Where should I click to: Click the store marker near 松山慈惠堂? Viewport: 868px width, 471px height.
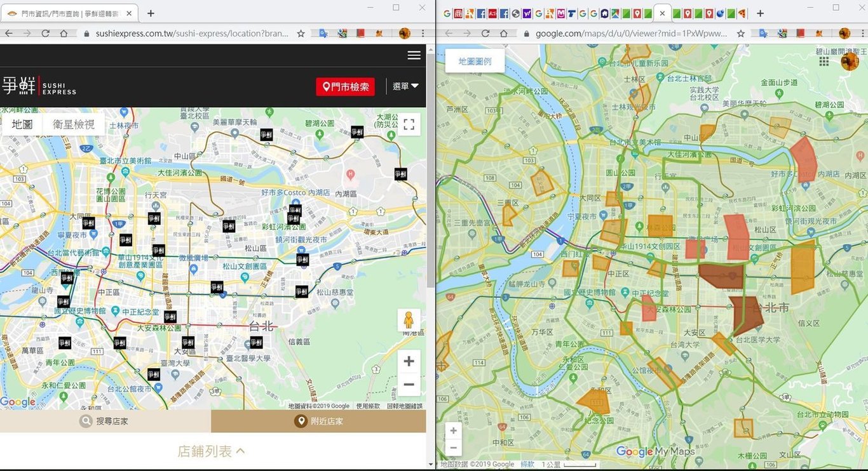301,291
